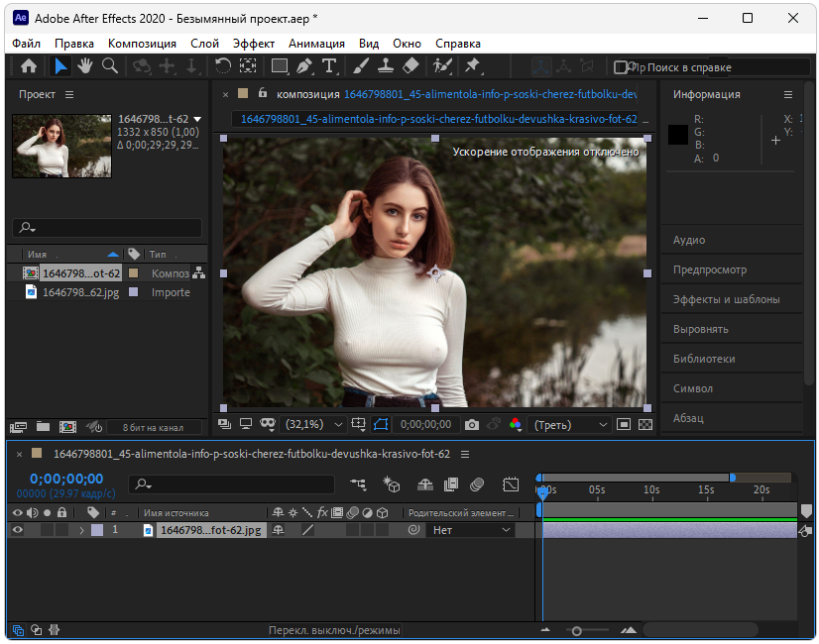Click the Draft 3D icon in timeline

click(392, 484)
